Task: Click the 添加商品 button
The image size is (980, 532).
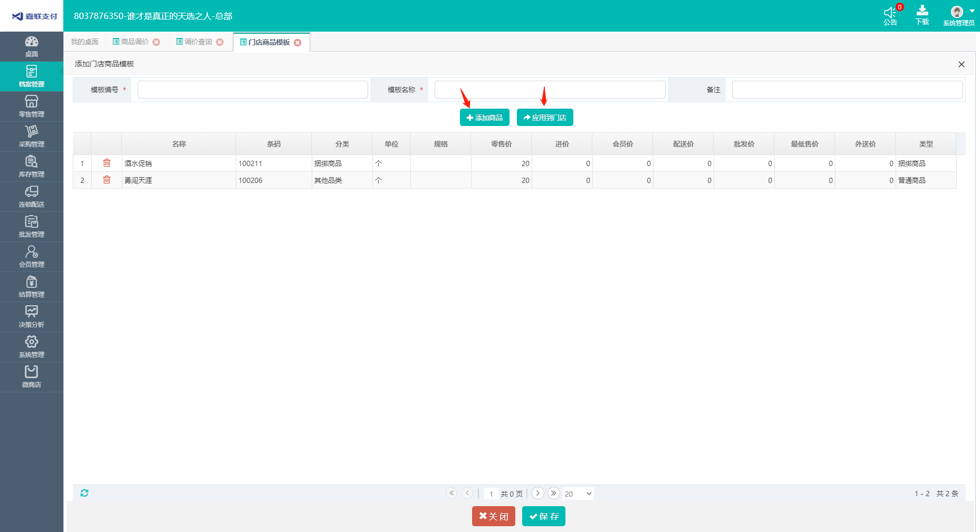Action: pos(484,118)
